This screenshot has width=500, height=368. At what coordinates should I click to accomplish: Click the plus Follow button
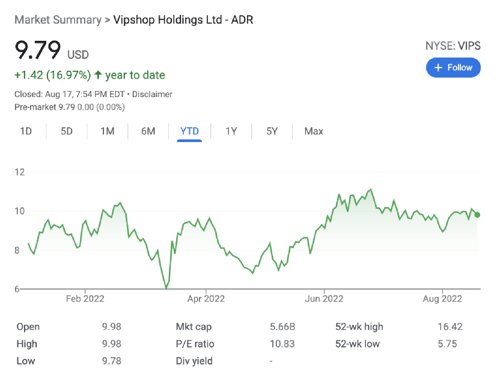click(453, 68)
